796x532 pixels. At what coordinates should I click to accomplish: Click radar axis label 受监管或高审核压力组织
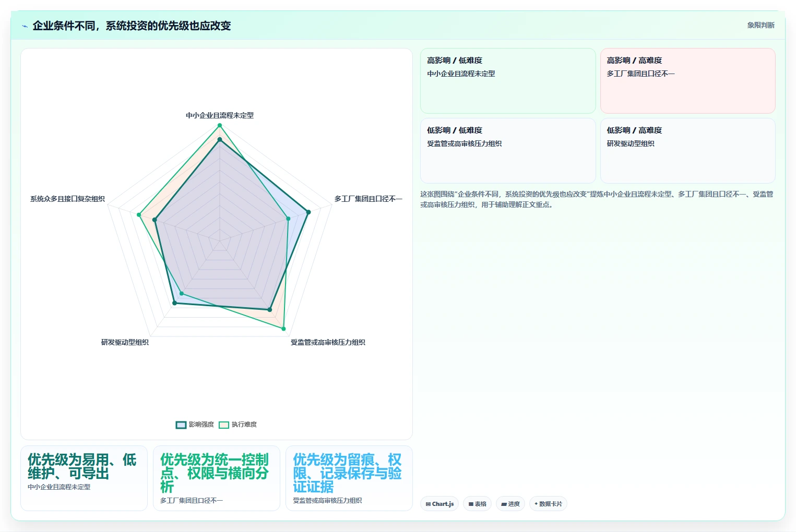click(x=328, y=342)
